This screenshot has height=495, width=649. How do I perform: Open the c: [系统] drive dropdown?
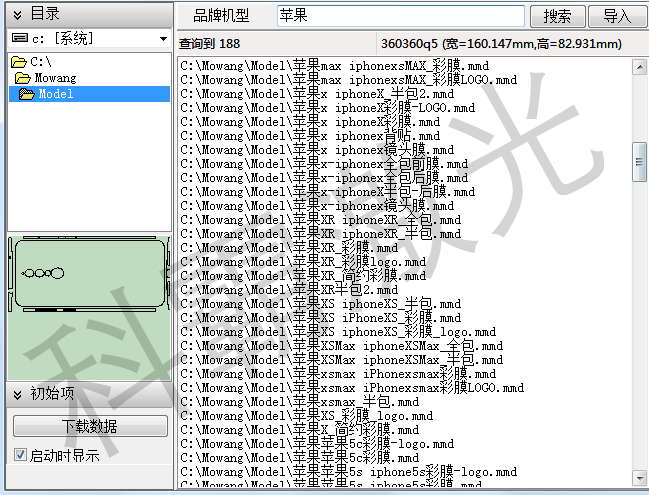click(163, 38)
